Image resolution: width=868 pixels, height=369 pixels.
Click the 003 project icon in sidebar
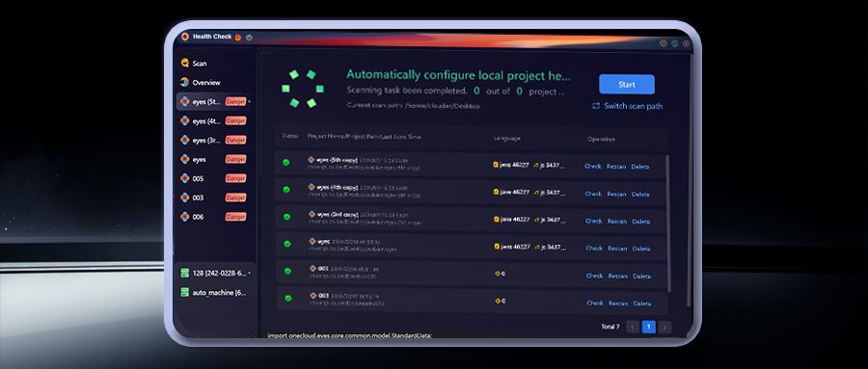coord(185,198)
